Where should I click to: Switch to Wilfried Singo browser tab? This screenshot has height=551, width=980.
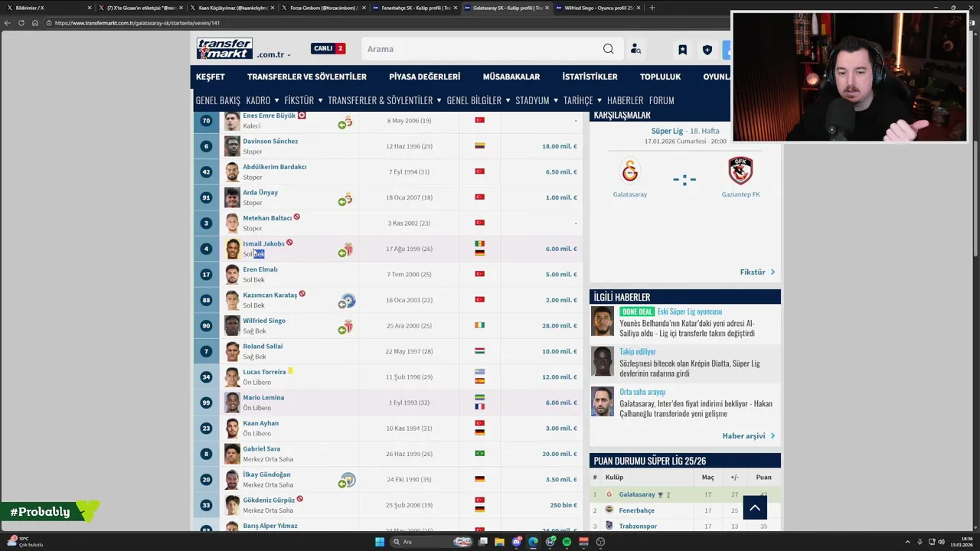(x=598, y=8)
